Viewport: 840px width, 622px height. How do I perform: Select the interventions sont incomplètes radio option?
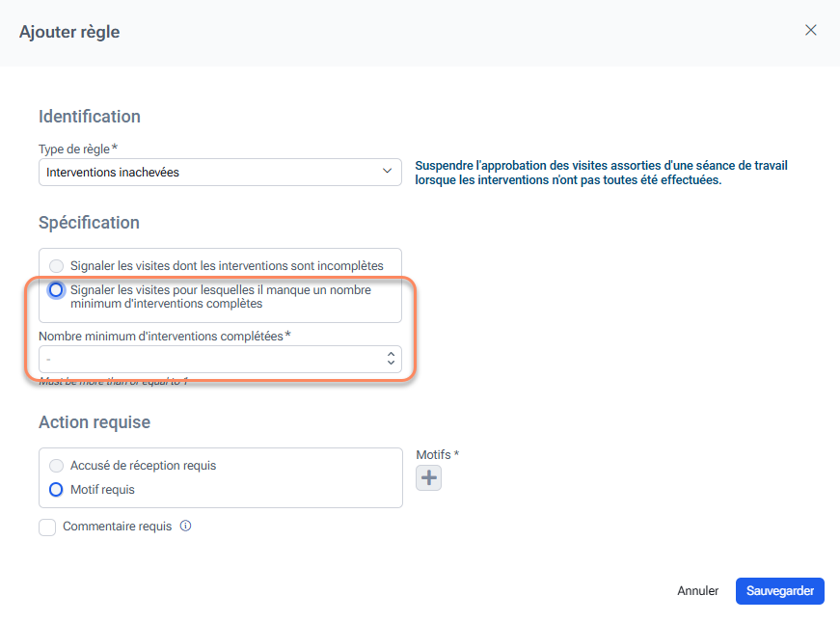point(57,265)
